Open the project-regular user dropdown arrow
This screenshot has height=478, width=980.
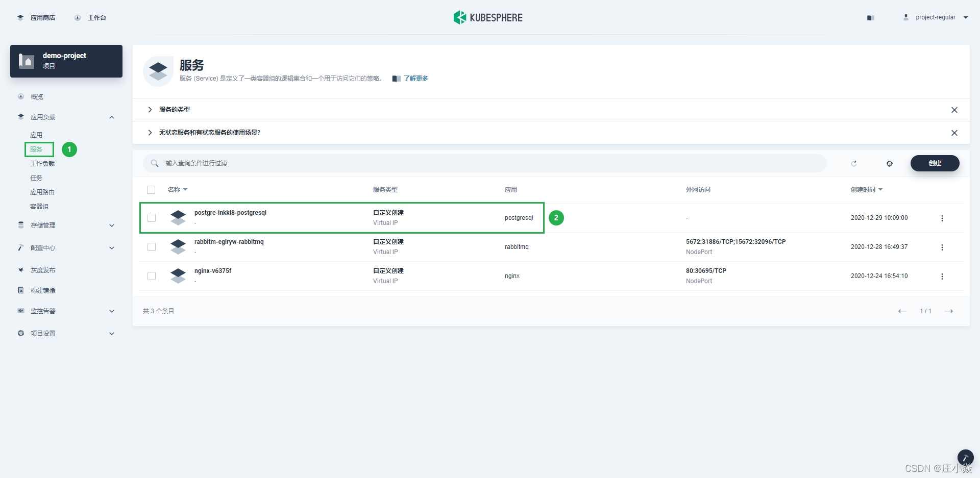pyautogui.click(x=966, y=17)
